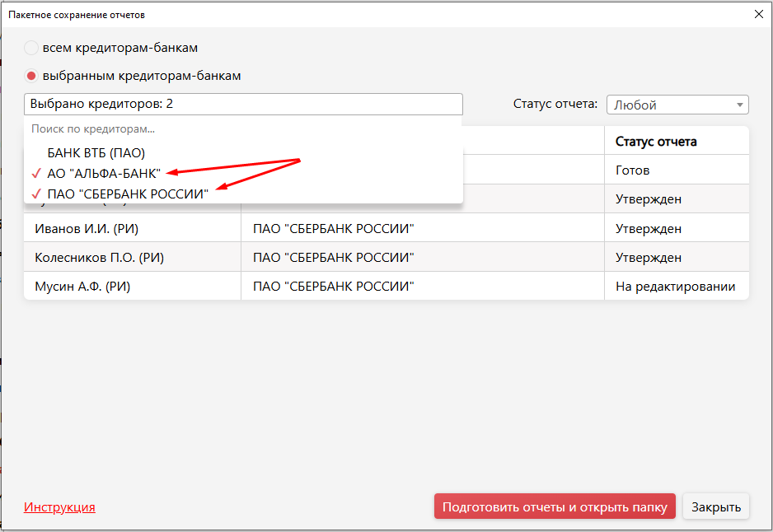Click the red checkmark beside АО "АЛЬФА-БАНК"

(35, 173)
